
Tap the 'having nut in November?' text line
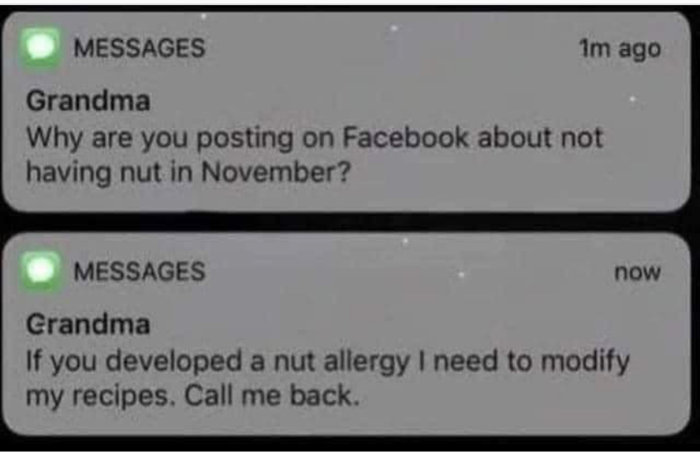click(x=189, y=172)
